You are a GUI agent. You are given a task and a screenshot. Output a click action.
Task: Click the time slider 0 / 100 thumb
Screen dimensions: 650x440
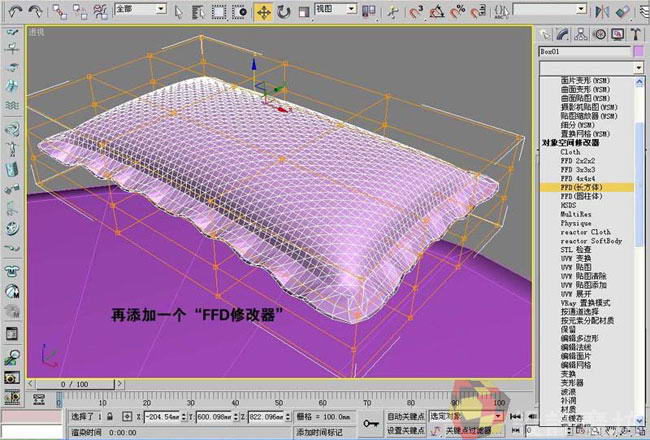pos(75,384)
